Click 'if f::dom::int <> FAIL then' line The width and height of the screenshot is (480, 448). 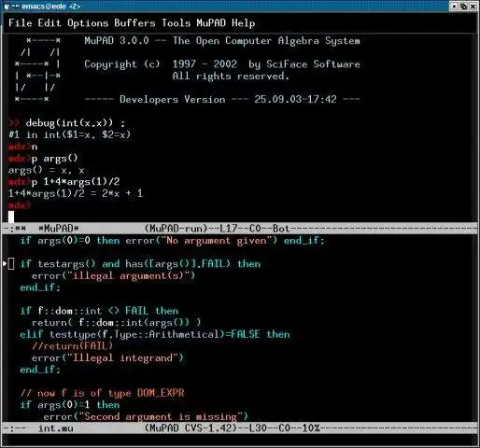99,311
